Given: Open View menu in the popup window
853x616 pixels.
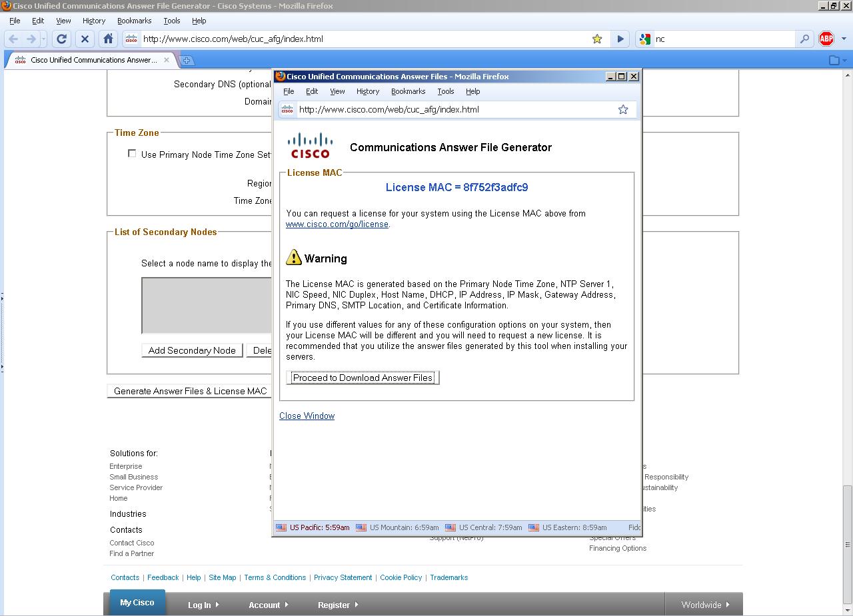Looking at the screenshot, I should click(x=337, y=91).
